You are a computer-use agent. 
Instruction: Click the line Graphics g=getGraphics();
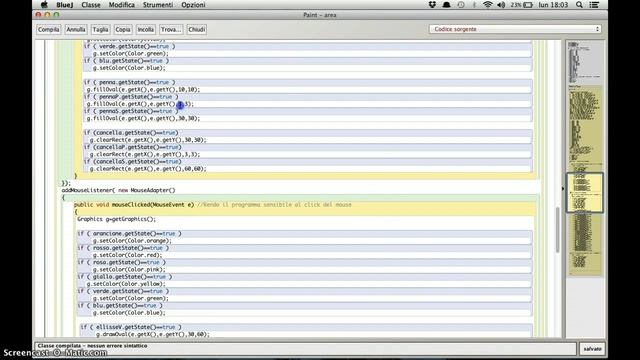click(116, 219)
